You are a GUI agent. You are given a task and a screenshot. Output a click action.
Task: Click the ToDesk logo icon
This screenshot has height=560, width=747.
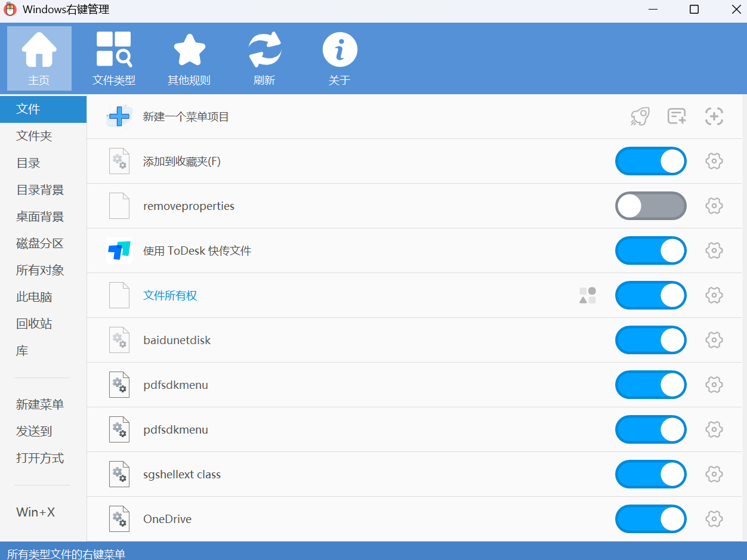click(x=119, y=250)
